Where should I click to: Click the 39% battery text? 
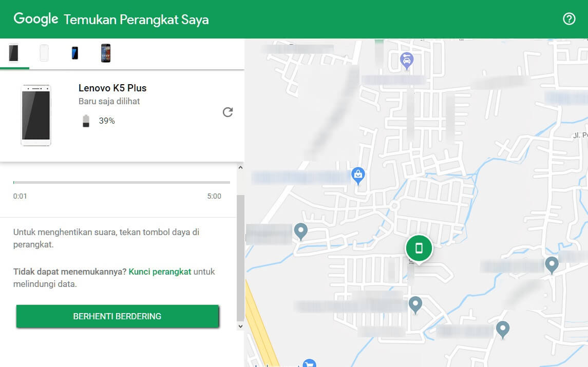click(x=107, y=121)
